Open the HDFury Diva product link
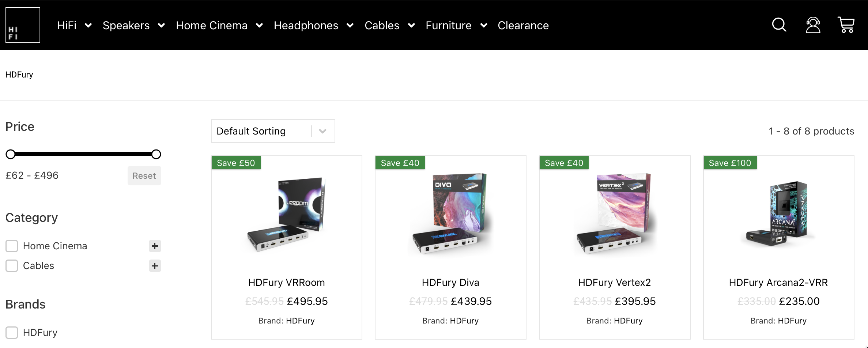Image resolution: width=868 pixels, height=348 pixels. (450, 283)
